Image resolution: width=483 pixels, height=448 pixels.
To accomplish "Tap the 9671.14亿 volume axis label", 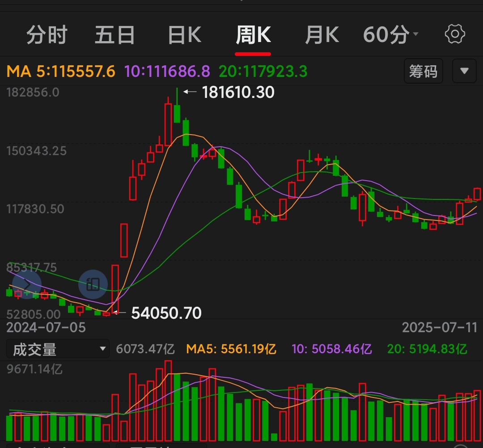I will [34, 369].
